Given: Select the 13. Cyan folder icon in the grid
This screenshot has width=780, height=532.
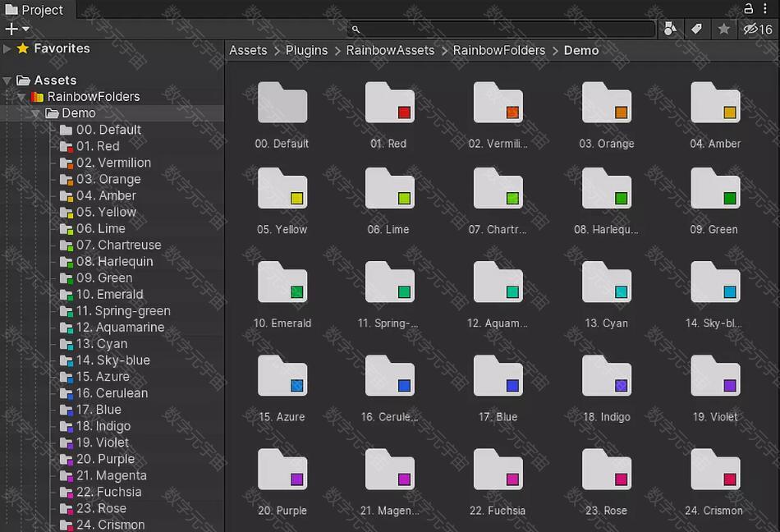Looking at the screenshot, I should [607, 283].
